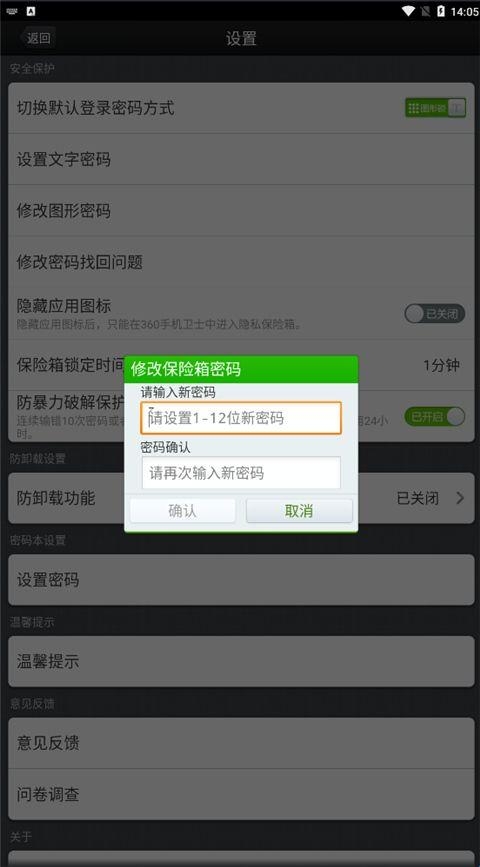Open 修改密码找回问题 settings item
Screen dimensions: 480x867
point(242,262)
